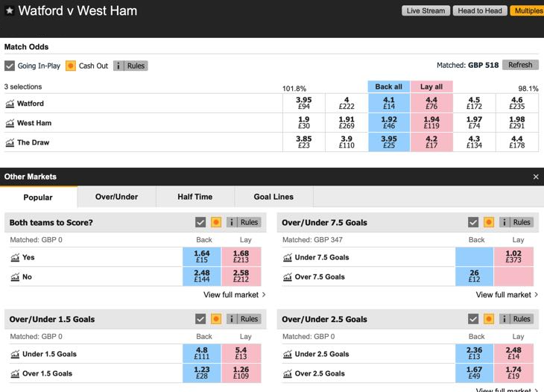544x392 pixels.
Task: Click Match Odds Cash Out orange icon
Action: pyautogui.click(x=71, y=66)
